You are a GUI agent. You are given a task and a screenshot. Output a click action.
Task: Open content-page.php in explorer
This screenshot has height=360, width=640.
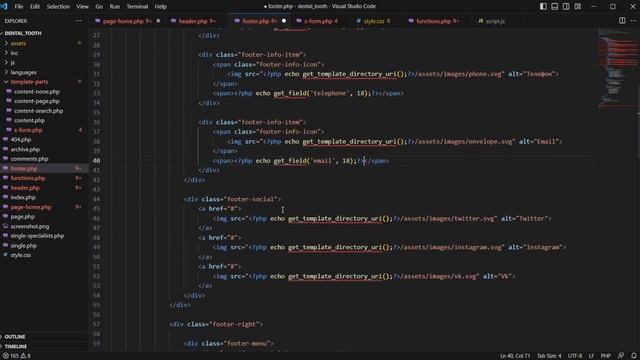pyautogui.click(x=44, y=101)
